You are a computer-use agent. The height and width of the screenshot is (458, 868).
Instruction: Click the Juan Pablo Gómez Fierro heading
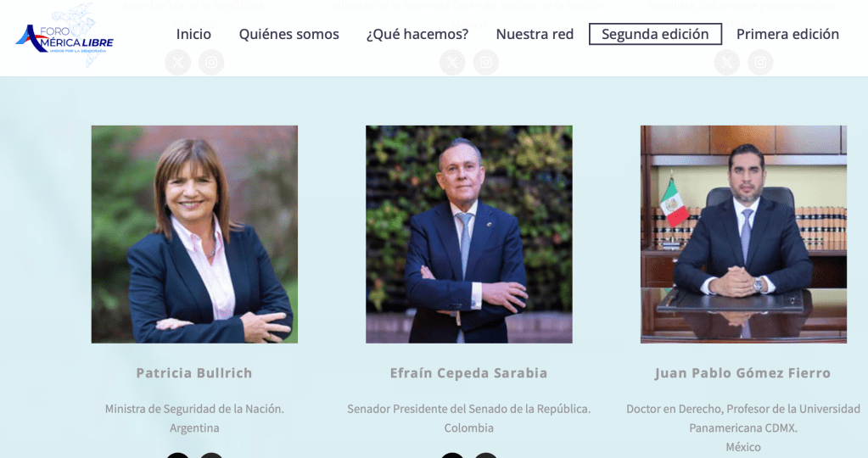coord(743,373)
